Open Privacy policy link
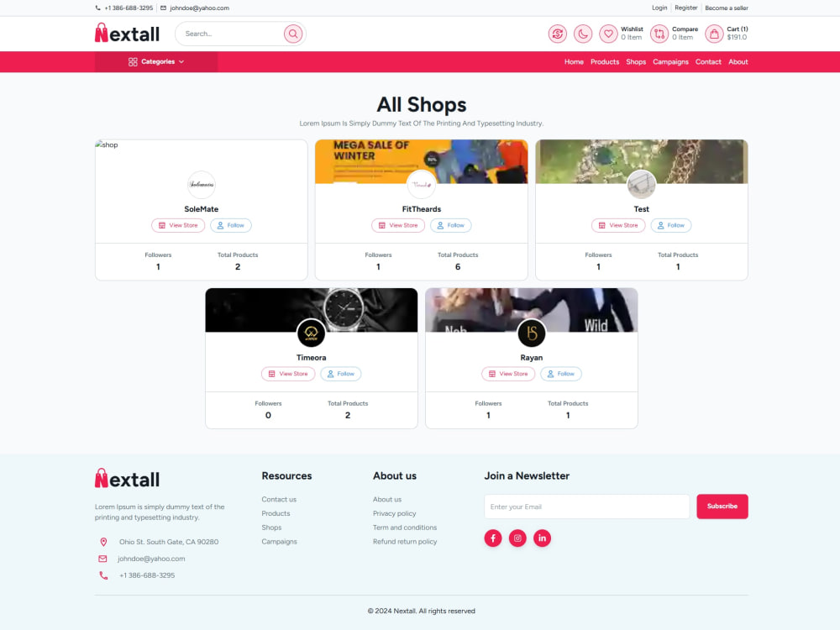The image size is (840, 630). pos(394,513)
